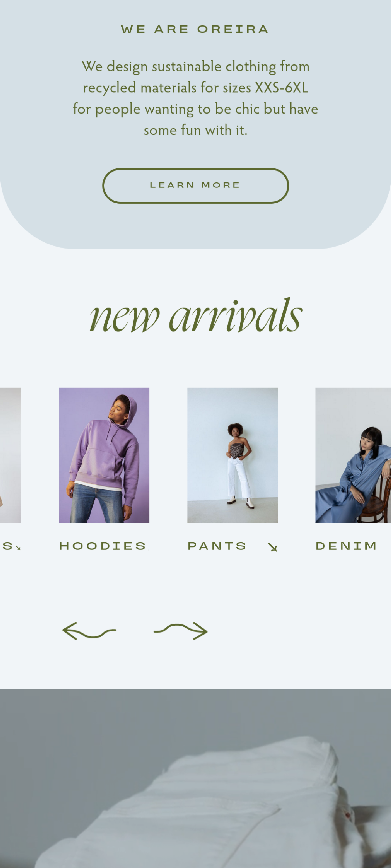Click the LEARN MORE outlined button
Image resolution: width=391 pixels, height=868 pixels.
(195, 185)
